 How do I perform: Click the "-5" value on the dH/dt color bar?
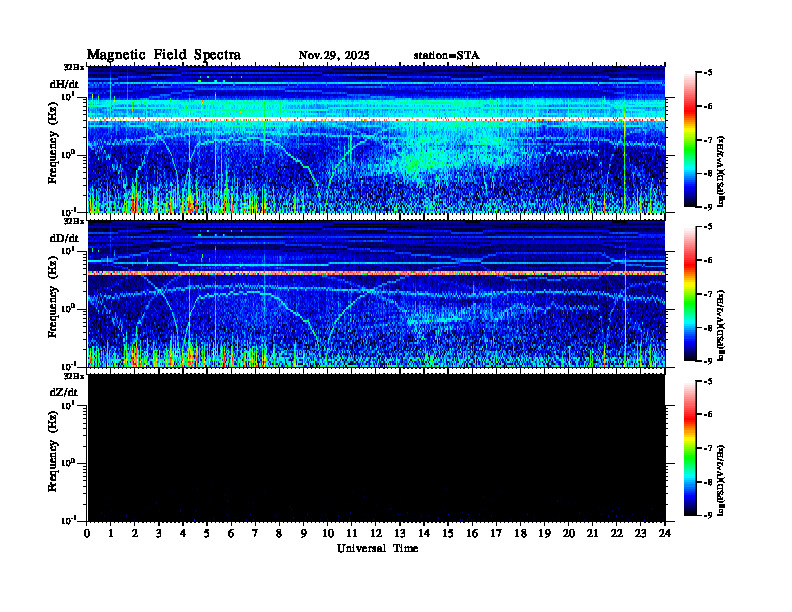708,73
